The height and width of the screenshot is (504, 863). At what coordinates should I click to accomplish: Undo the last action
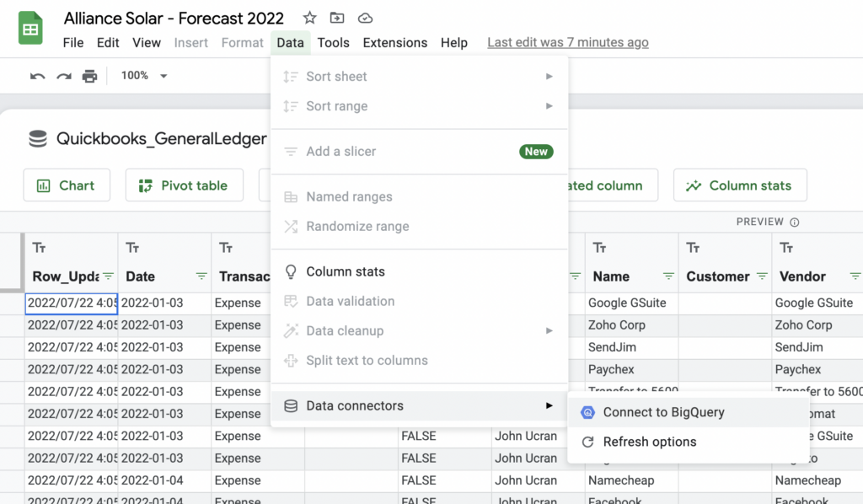click(37, 76)
